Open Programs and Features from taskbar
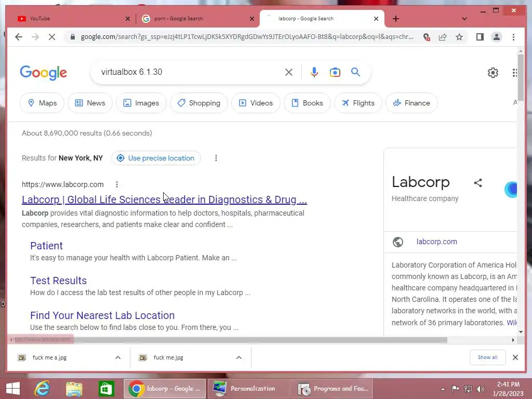Screen dimensions: 532x399 click(x=332, y=389)
